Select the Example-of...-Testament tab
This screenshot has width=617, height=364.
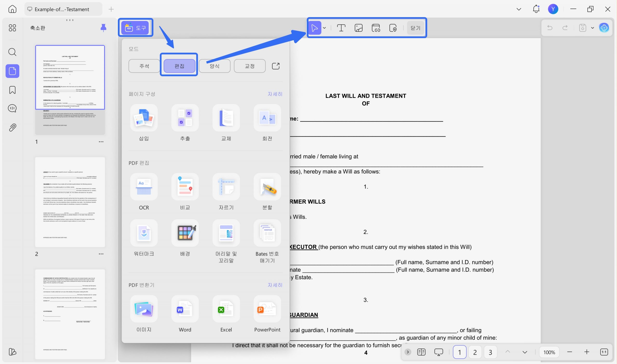[63, 9]
